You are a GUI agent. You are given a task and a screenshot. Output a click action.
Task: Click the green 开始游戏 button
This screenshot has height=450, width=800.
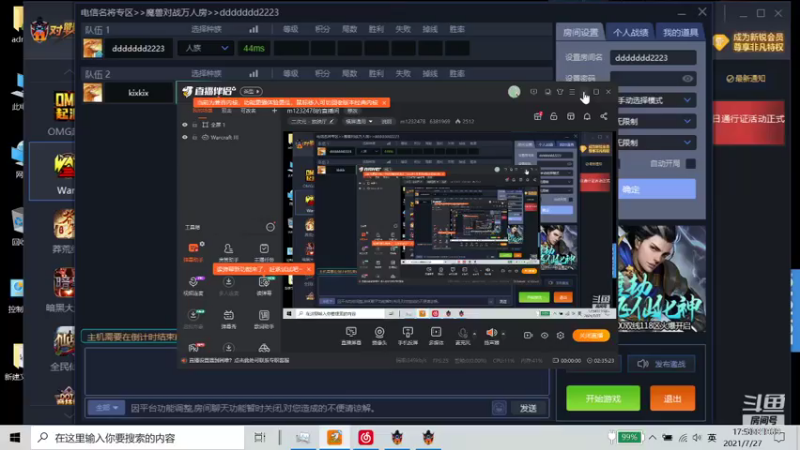(x=603, y=398)
